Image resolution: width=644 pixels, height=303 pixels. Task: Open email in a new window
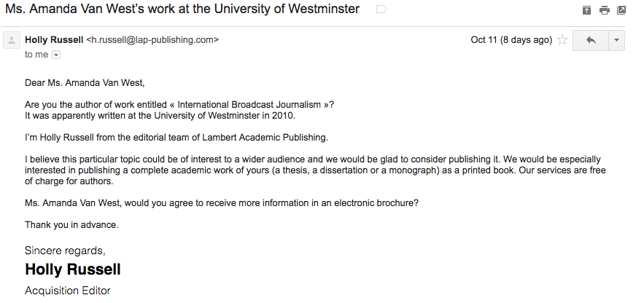[621, 10]
